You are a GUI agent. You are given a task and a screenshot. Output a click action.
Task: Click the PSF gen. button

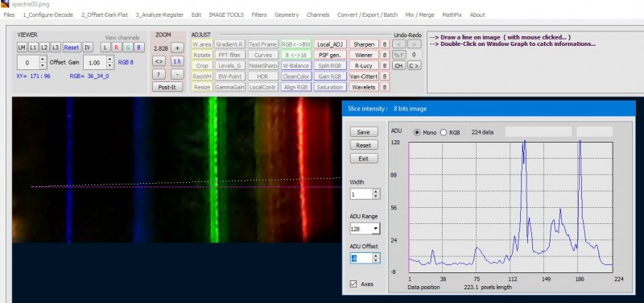[331, 55]
